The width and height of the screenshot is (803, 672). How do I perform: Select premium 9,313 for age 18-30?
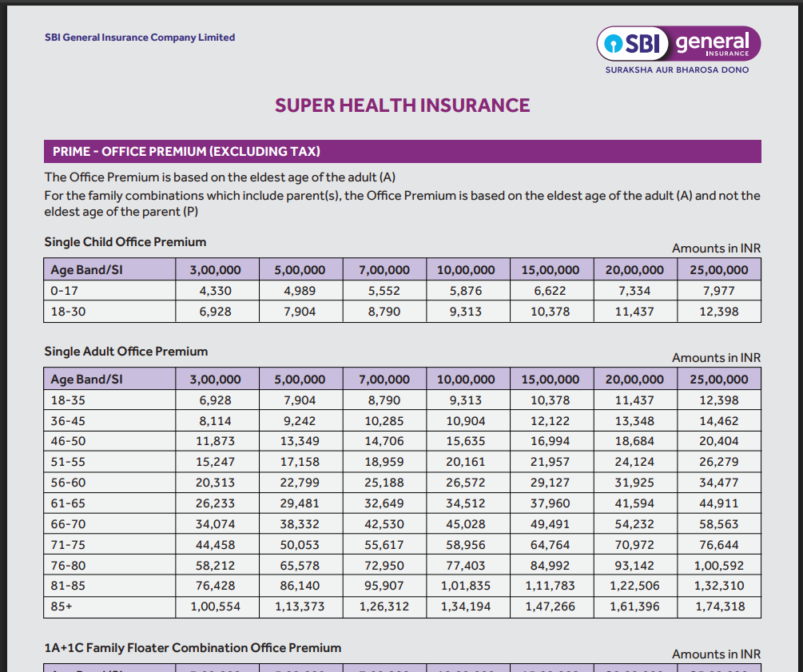467,312
